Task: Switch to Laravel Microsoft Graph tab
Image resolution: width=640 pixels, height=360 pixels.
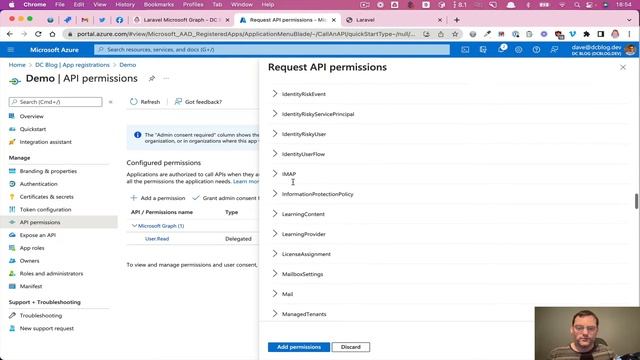Action: tap(181, 20)
